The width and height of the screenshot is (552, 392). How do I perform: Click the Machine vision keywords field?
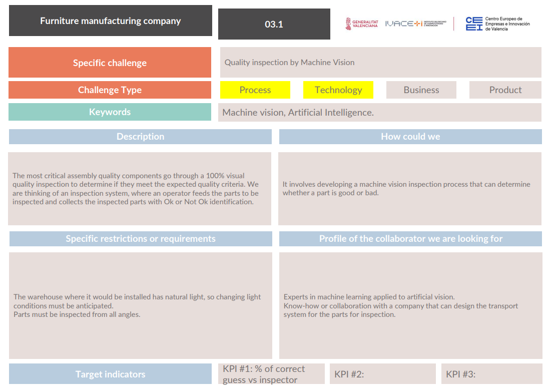coord(379,113)
